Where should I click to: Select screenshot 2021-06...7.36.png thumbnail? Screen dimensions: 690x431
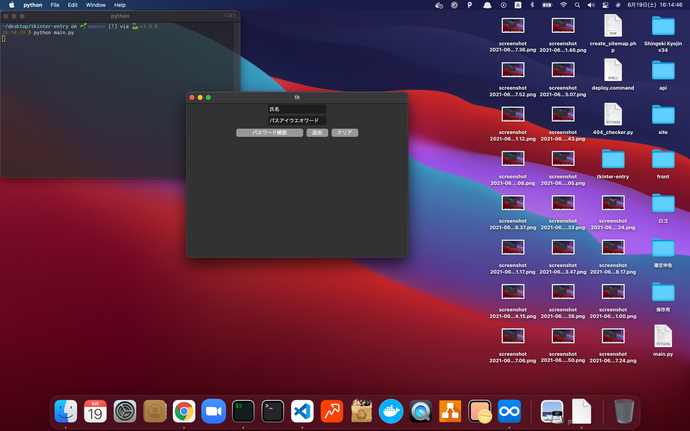pyautogui.click(x=513, y=26)
